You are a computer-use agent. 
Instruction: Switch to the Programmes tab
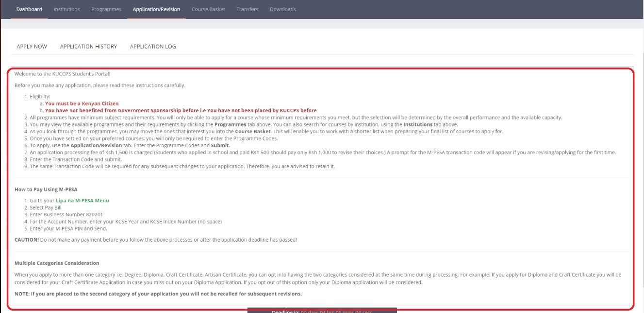(106, 8)
